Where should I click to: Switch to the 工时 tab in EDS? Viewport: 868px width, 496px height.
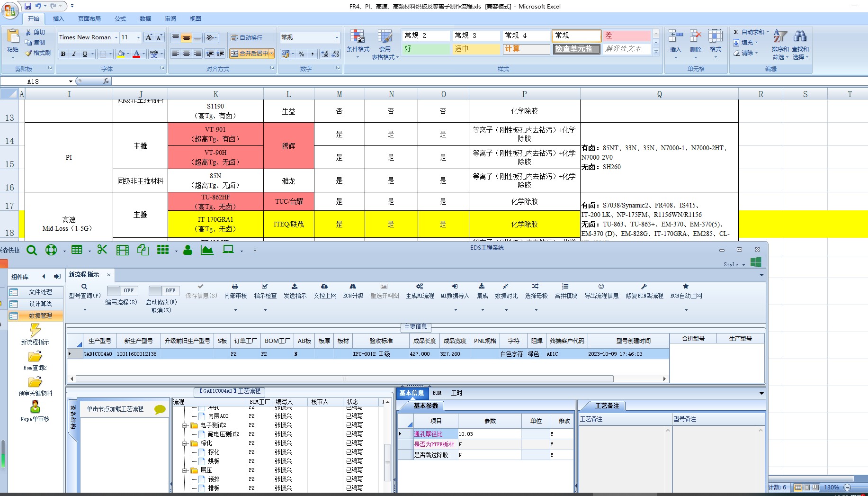pyautogui.click(x=456, y=393)
